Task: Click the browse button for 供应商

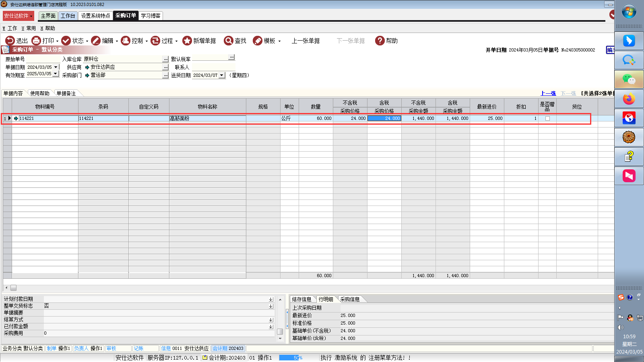Action: 165,67
